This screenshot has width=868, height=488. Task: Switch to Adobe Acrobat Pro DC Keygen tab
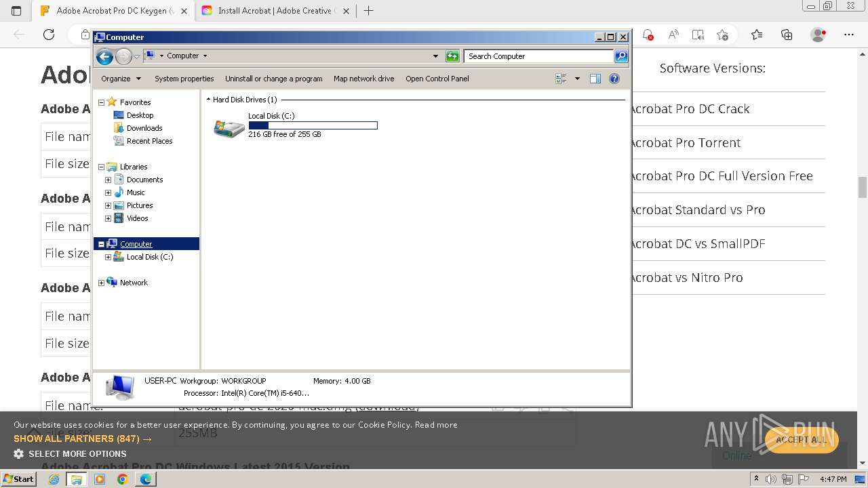point(115,11)
